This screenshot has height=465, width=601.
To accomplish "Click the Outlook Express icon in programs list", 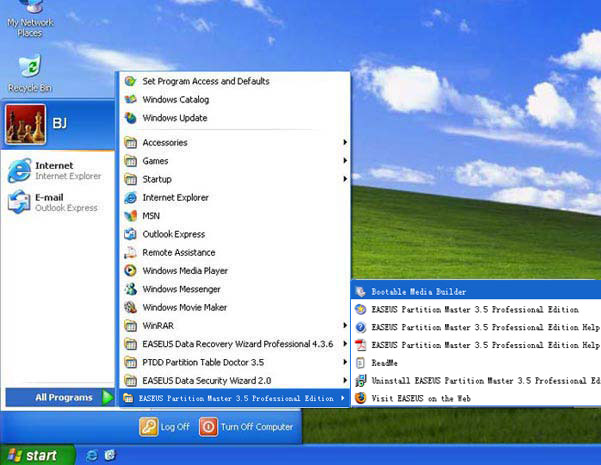I will click(130, 234).
